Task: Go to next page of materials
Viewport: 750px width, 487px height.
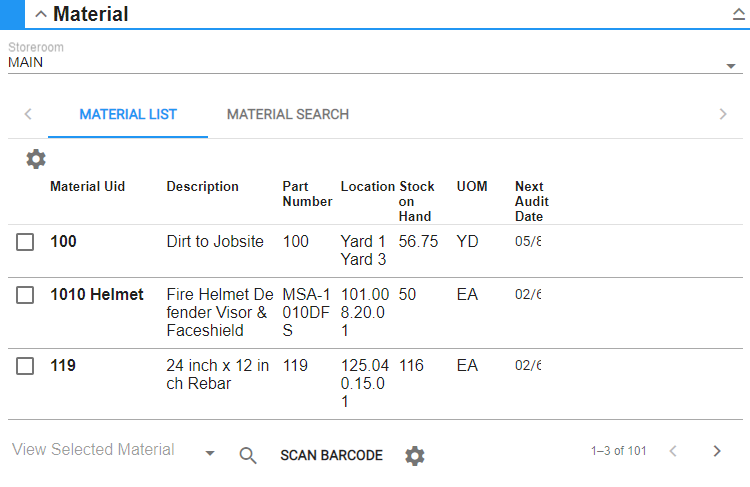Action: pos(716,451)
